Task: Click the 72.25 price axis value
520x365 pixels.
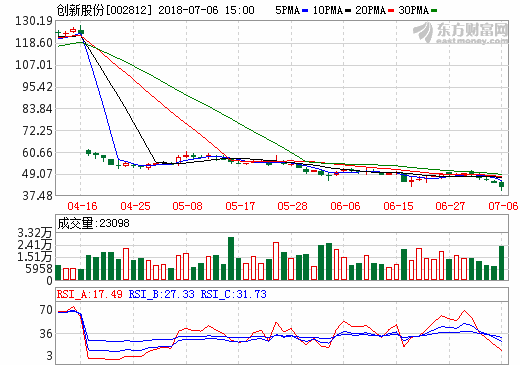Action: point(37,131)
